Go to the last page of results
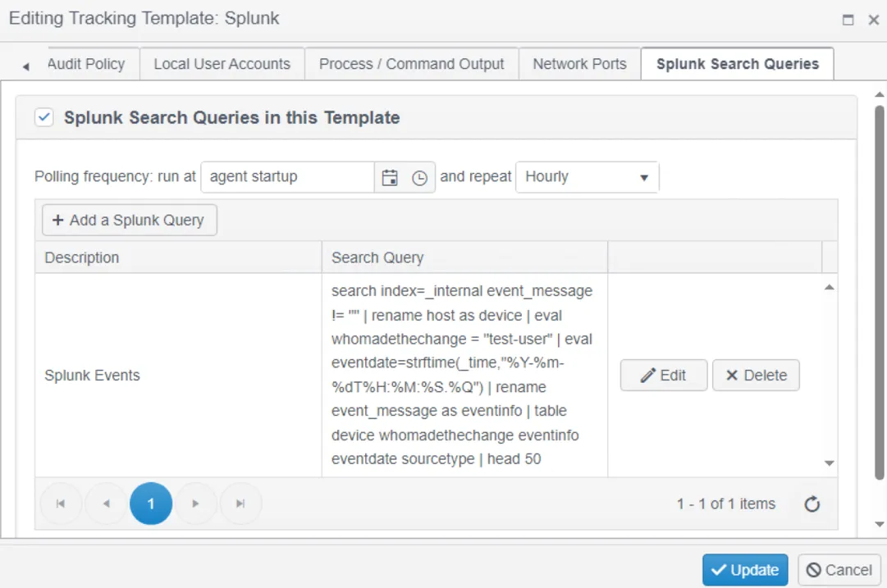Viewport: 887px width, 588px height. pos(240,504)
